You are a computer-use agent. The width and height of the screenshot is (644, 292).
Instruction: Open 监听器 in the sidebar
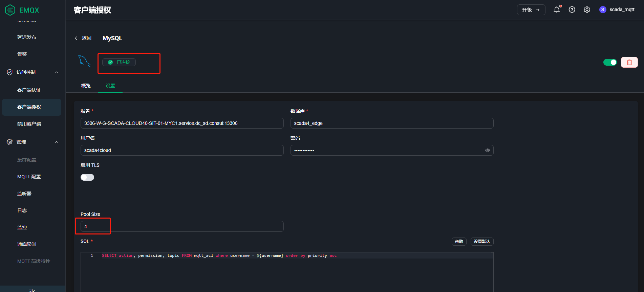[24, 194]
